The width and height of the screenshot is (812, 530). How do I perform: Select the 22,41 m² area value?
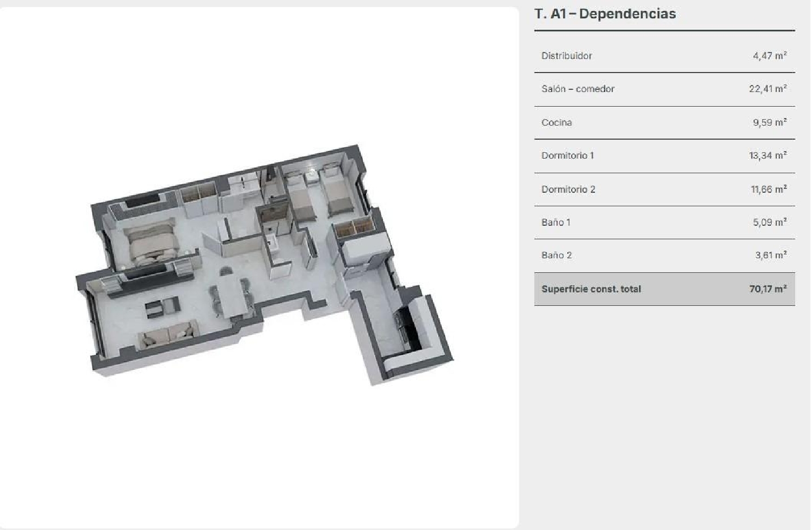(767, 89)
